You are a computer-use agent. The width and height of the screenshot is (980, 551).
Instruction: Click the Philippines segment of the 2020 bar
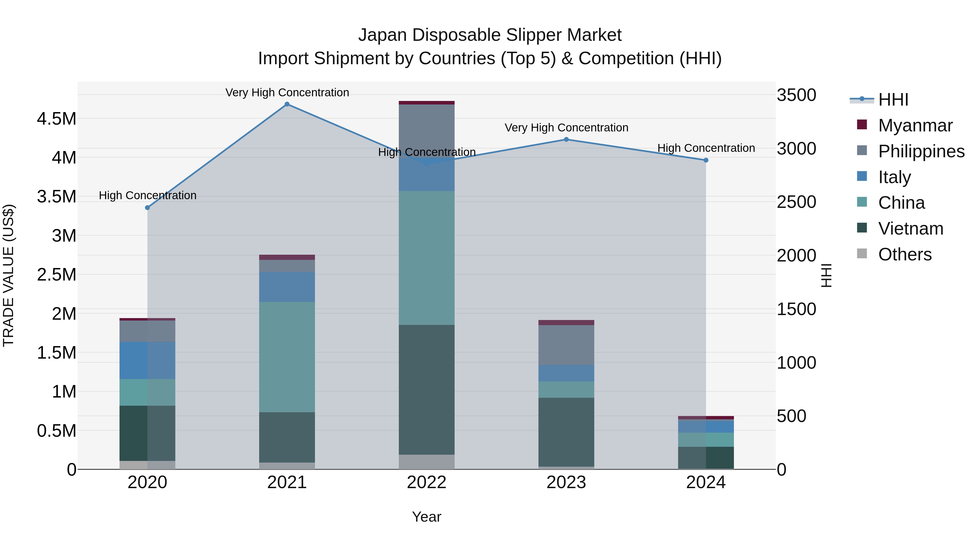(148, 331)
